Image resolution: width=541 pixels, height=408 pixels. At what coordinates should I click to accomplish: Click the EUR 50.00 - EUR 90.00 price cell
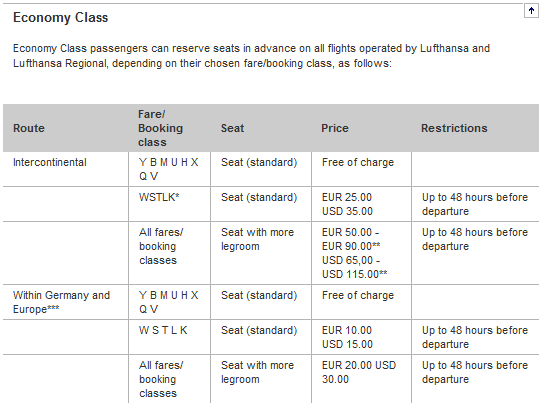pyautogui.click(x=354, y=253)
